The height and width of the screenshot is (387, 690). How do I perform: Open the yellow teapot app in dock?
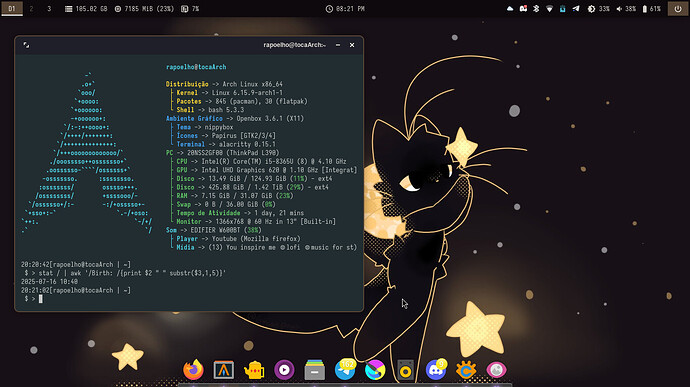coord(254,370)
